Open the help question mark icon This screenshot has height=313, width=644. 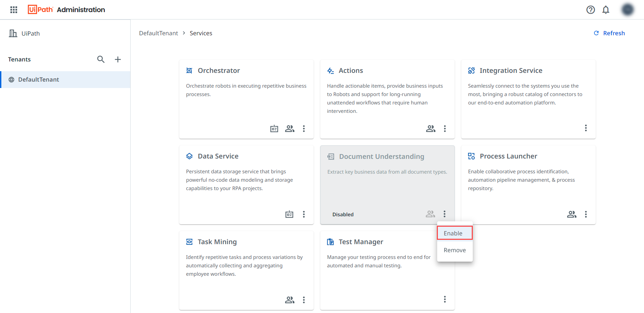coord(591,10)
